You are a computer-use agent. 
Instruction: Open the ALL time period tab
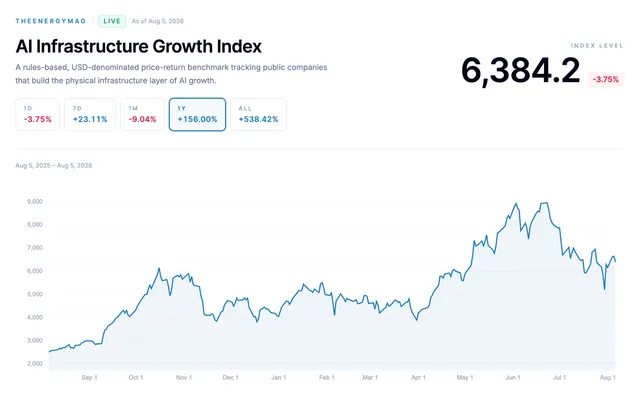258,114
